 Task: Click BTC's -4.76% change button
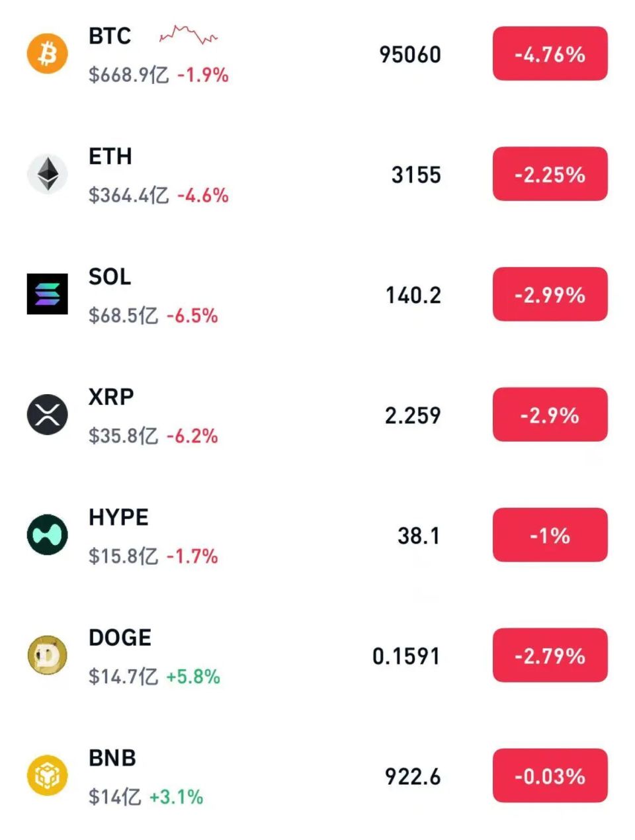(x=550, y=54)
